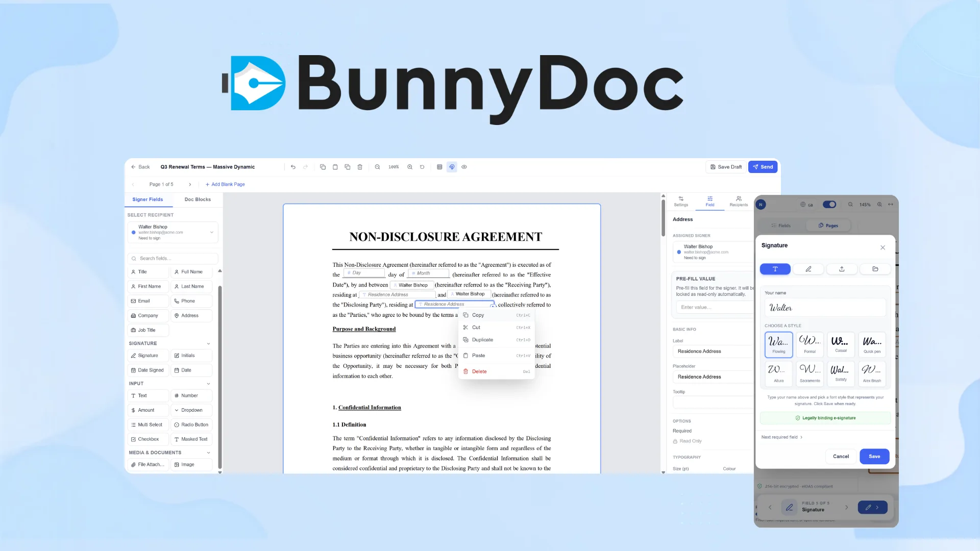
Task: Click the trash icon in the top toolbar
Action: tap(360, 167)
